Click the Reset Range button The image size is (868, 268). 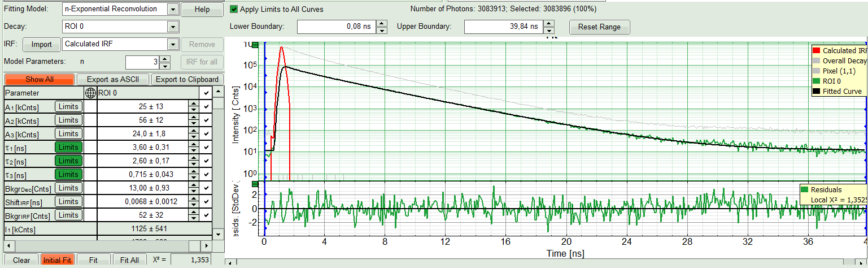click(599, 27)
